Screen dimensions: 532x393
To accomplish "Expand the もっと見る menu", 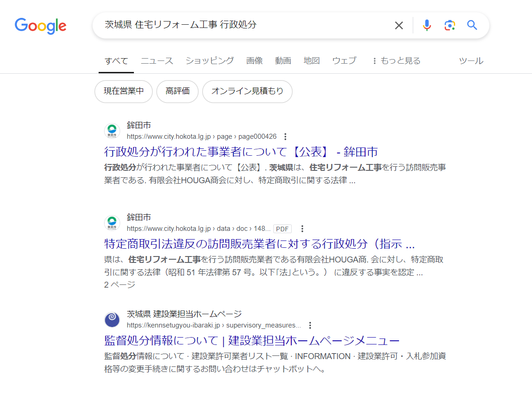I will (x=397, y=61).
